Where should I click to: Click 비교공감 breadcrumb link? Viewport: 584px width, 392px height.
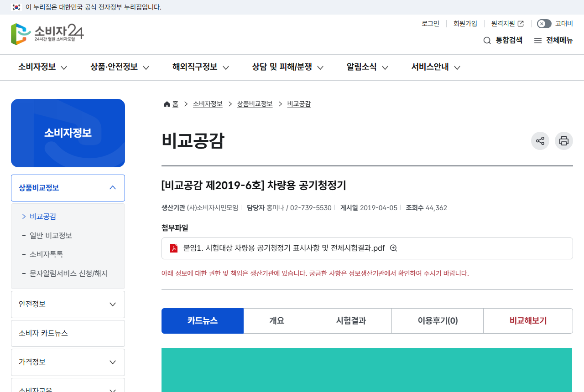tap(299, 104)
